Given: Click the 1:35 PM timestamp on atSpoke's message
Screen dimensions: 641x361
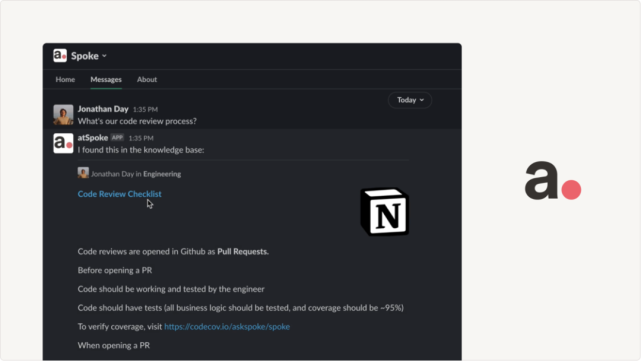Looking at the screenshot, I should [x=141, y=138].
